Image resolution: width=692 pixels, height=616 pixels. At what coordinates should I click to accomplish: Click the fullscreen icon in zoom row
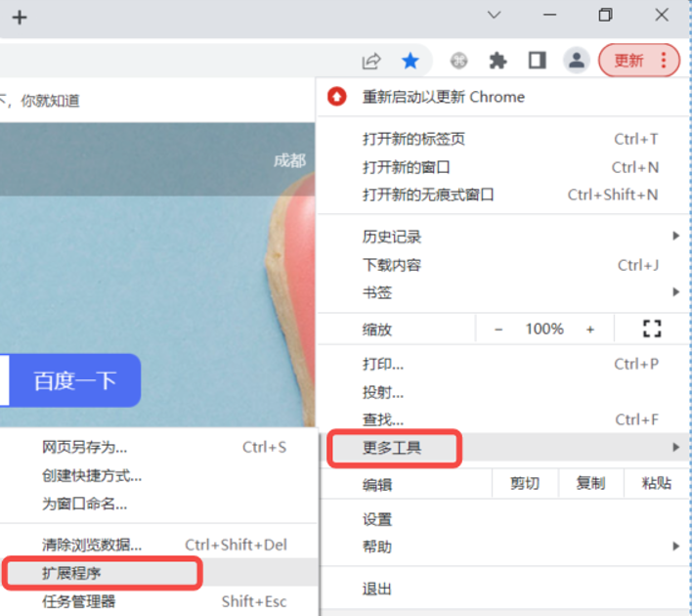point(652,329)
